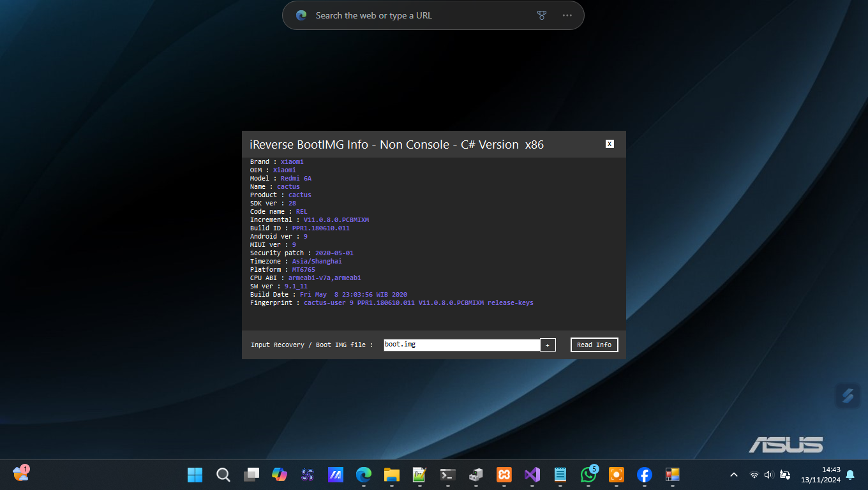The width and height of the screenshot is (868, 490).
Task: Open the purple pinwheel app on the taskbar
Action: 307,475
